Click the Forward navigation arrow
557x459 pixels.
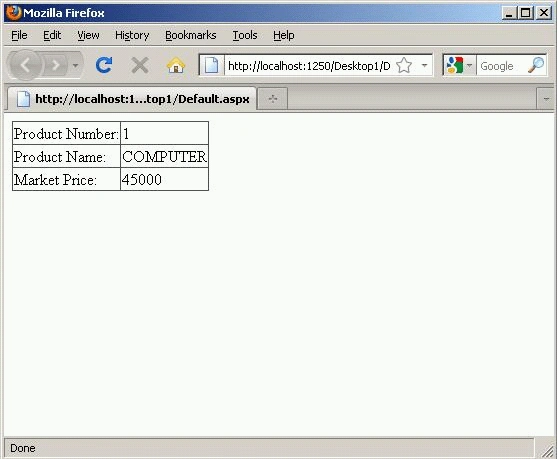[55, 65]
